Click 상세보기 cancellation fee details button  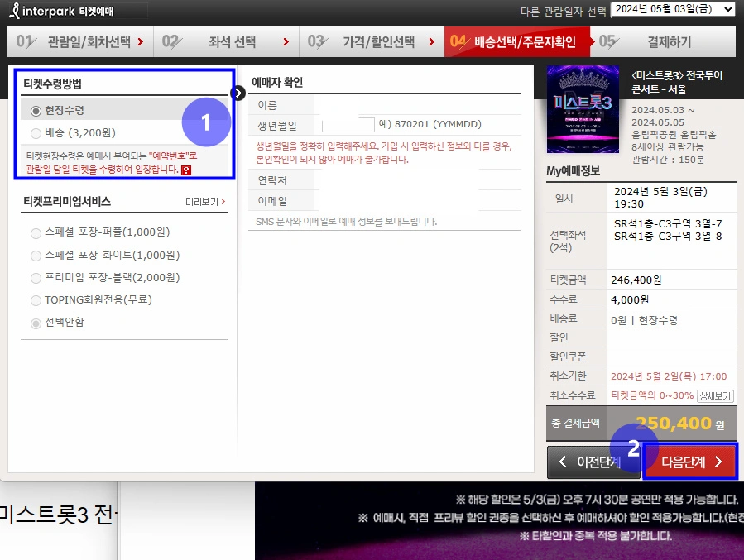[x=715, y=395]
